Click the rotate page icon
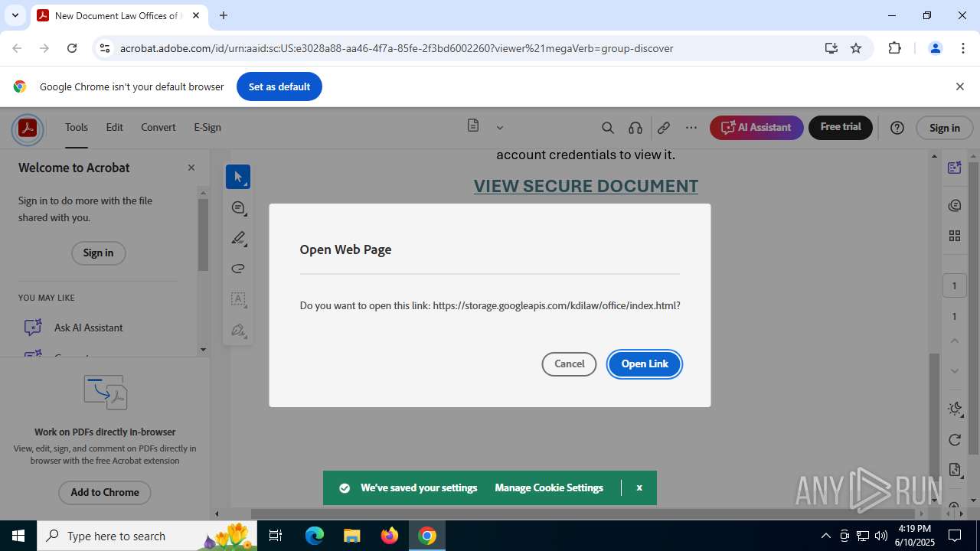Screen dimensions: 980x551 (954, 439)
